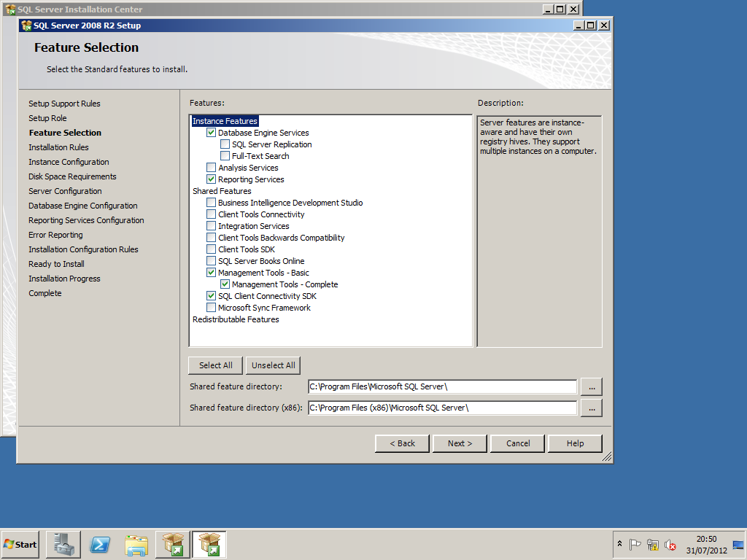
Task: Open Help for setup
Action: pos(575,443)
